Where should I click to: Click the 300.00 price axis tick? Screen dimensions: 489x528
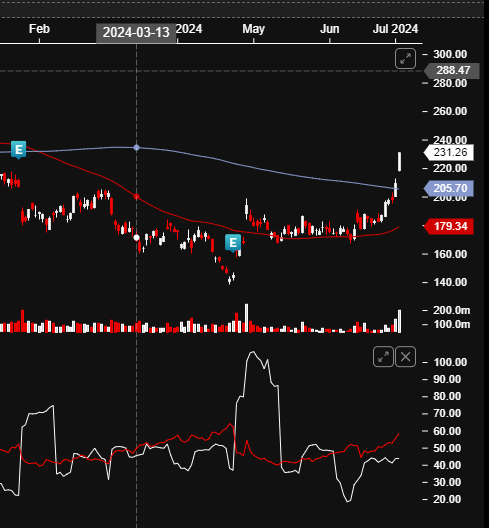tap(450, 54)
